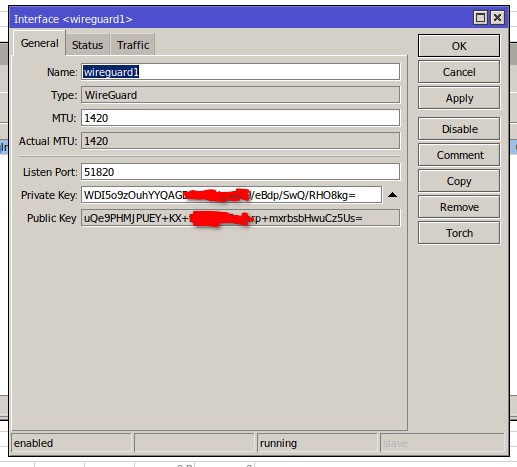Collapse the Private Key field arrow
Screen dimensions: 517x467
click(x=392, y=195)
